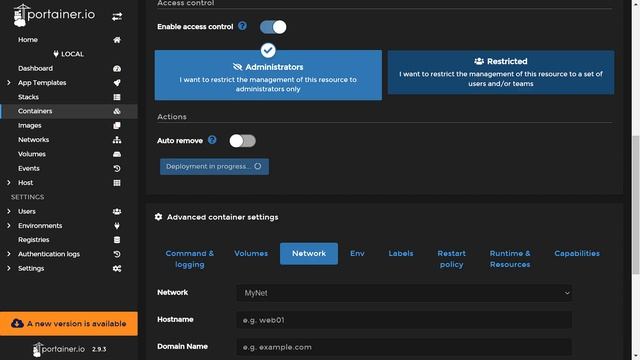Select the Restricted access option

pyautogui.click(x=501, y=72)
